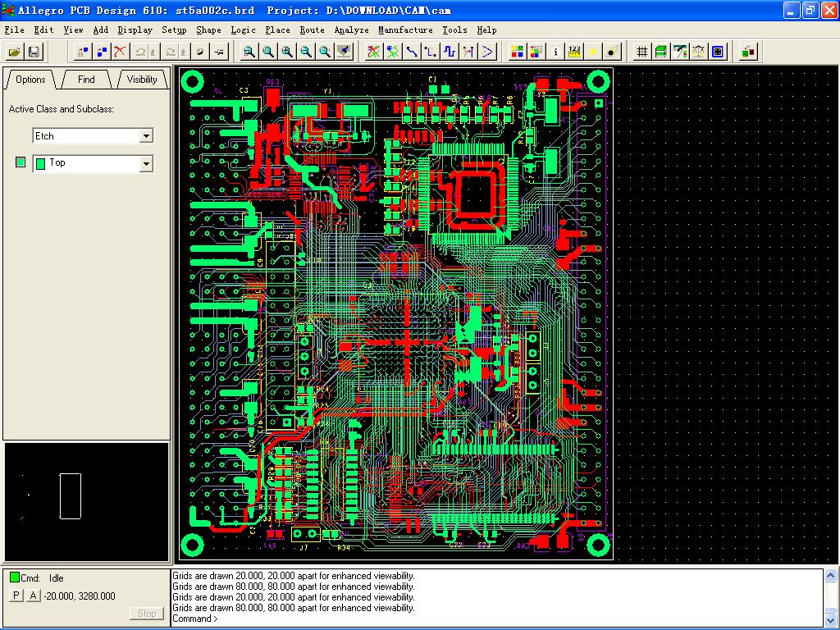This screenshot has height=630, width=840.
Task: Open the Show Element info icon
Action: click(x=555, y=52)
